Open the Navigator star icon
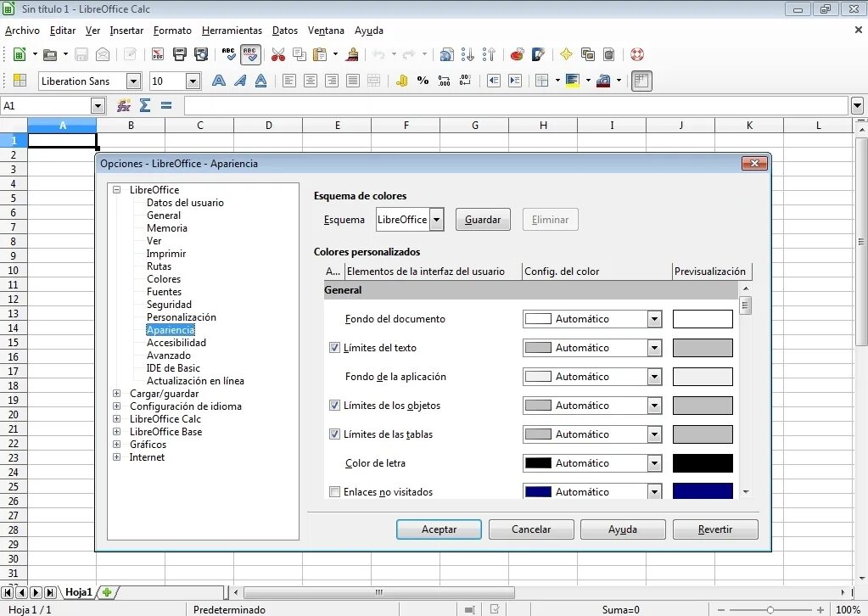Screen dimensions: 868x616 pos(566,54)
